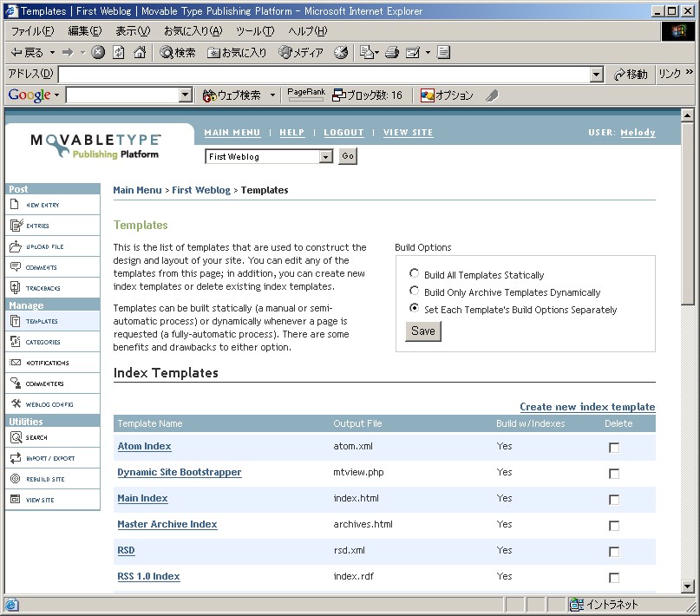
Task: Open Upload File in sidebar
Action: coord(52,246)
